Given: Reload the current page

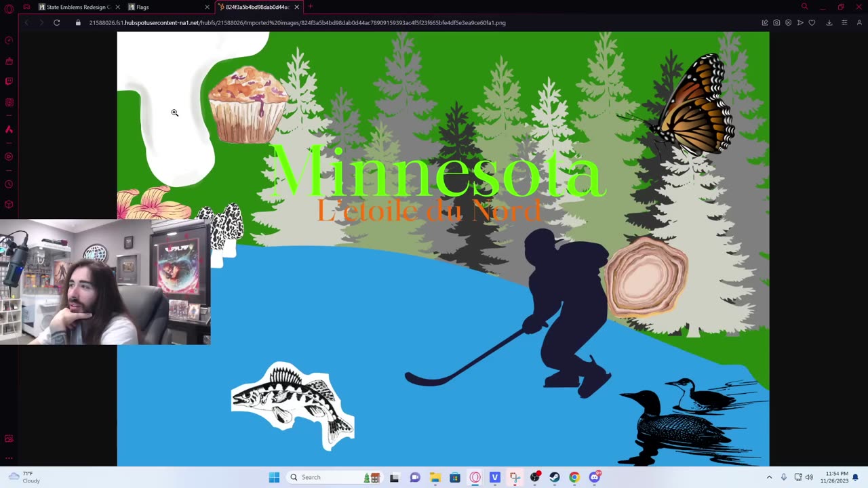Looking at the screenshot, I should pos(57,22).
